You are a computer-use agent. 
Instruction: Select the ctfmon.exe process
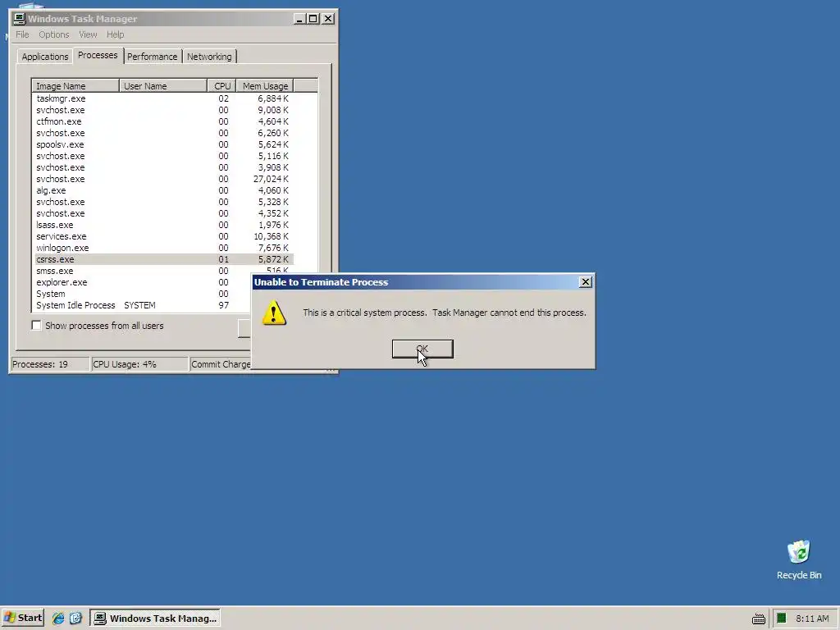(163, 121)
